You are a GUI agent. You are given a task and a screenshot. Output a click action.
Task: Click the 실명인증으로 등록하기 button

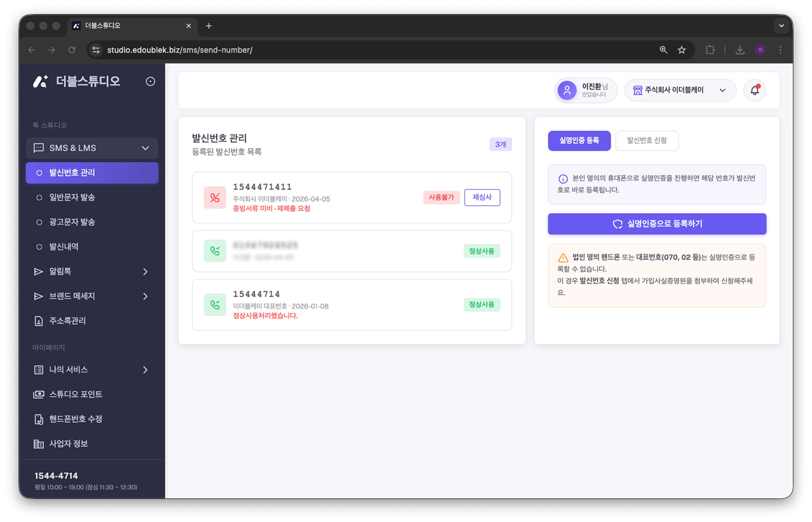[657, 224]
